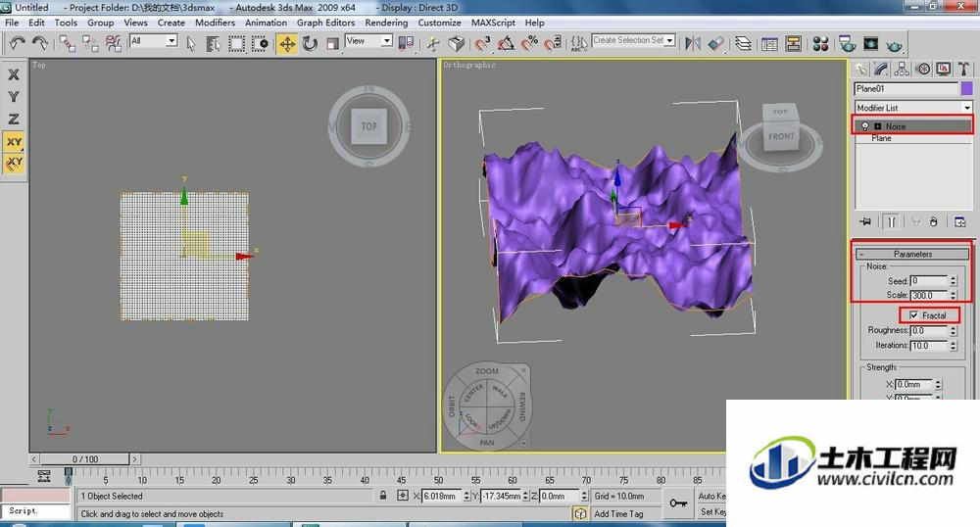The width and height of the screenshot is (980, 527).
Task: Open the Curve Editor icon
Action: (x=770, y=43)
